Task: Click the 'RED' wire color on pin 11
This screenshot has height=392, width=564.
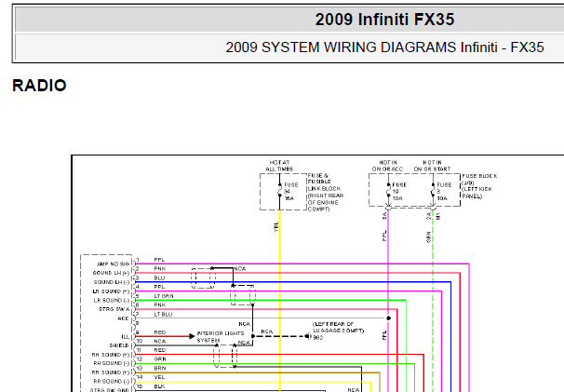Action: click(160, 350)
